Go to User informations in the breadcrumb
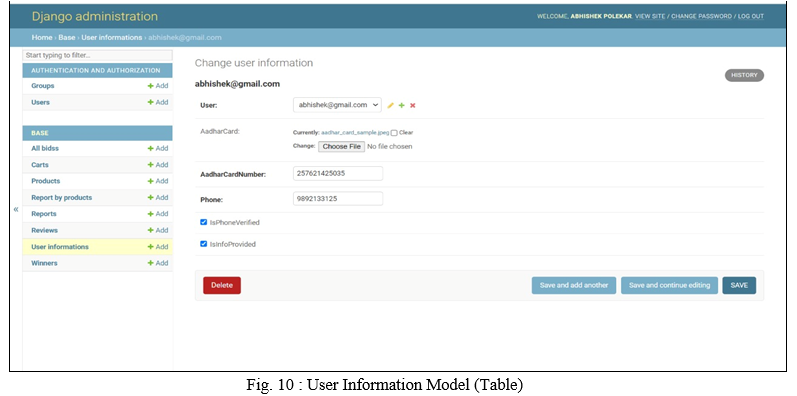Viewport: 797px width, 396px height. (x=112, y=38)
